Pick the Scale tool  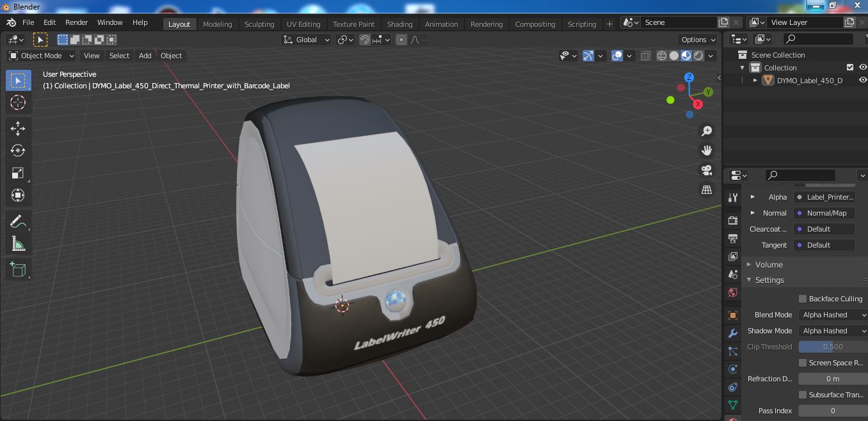(x=18, y=173)
